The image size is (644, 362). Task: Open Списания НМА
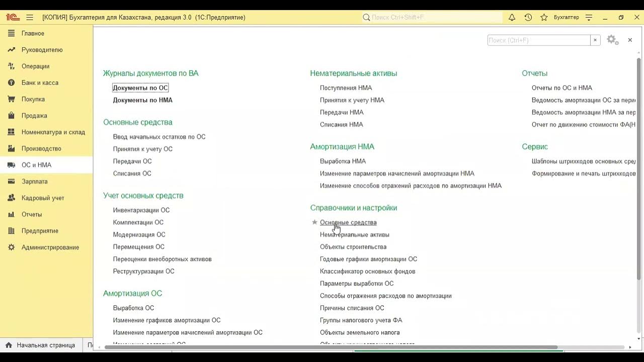coord(341,125)
